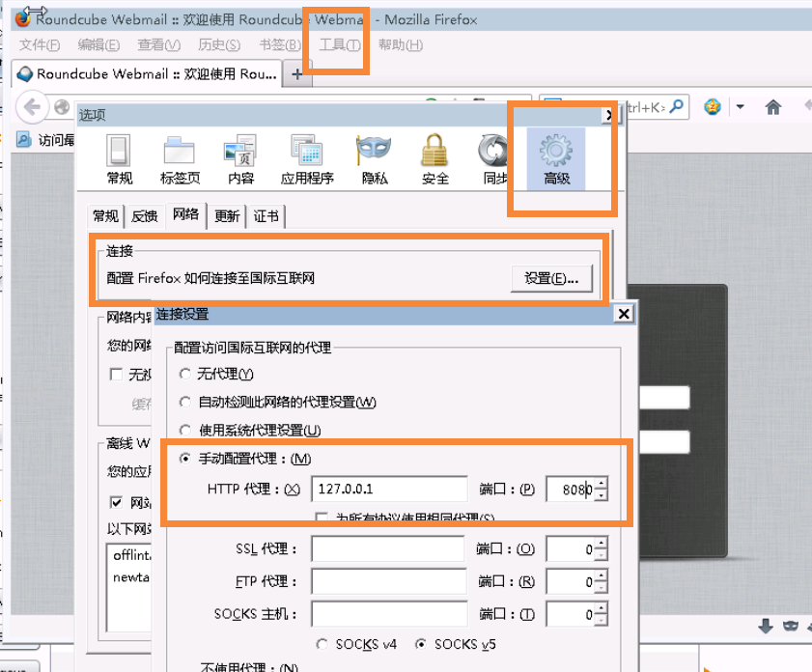This screenshot has height=672, width=812.
Task: Click the SSL 代理 address field
Action: 388,548
